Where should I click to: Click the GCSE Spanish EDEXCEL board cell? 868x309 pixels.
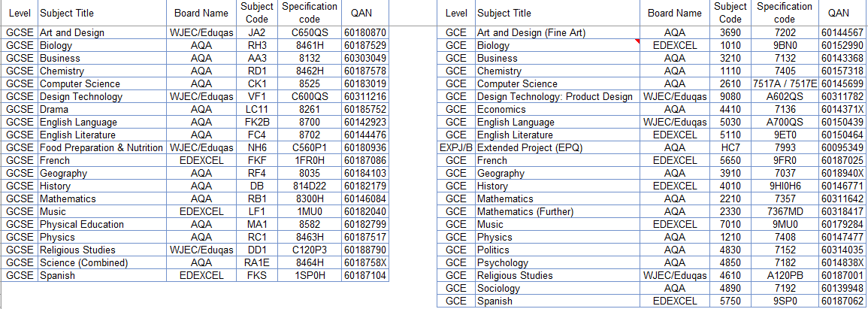[201, 275]
